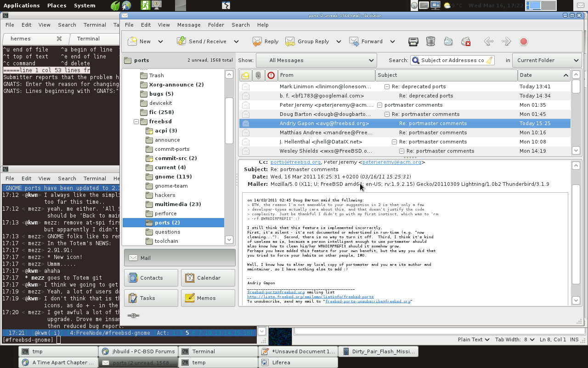588x368 pixels.
Task: Select the message from Andriy Gapon
Action: point(405,123)
